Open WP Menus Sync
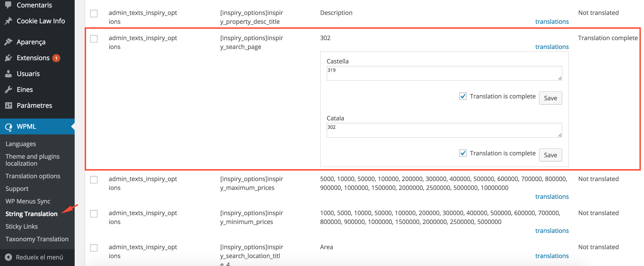 [x=28, y=201]
